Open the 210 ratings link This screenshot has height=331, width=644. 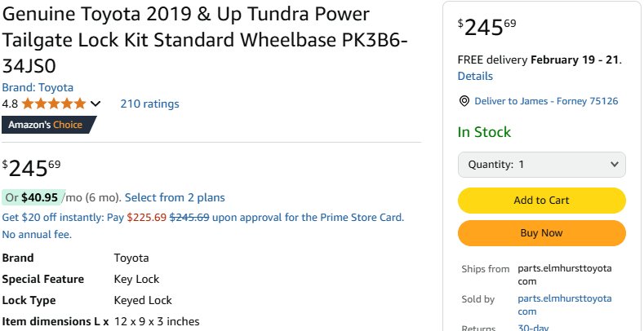pyautogui.click(x=149, y=104)
